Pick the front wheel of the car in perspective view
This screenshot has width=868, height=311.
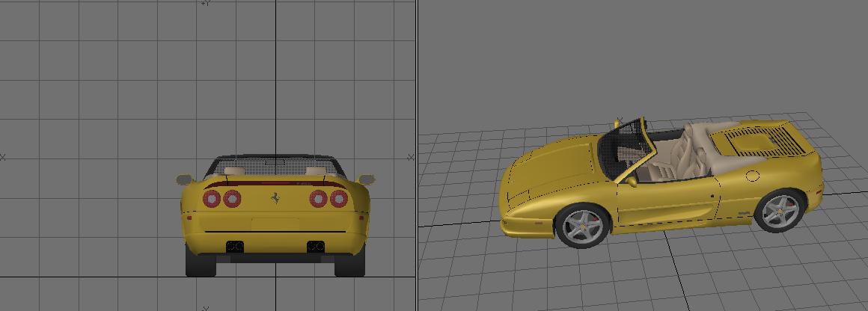(x=582, y=225)
